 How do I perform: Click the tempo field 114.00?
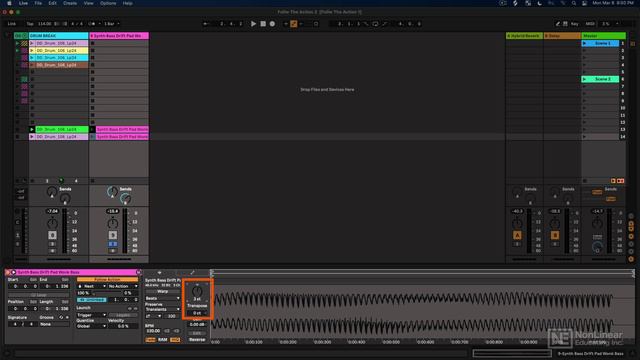(x=44, y=24)
